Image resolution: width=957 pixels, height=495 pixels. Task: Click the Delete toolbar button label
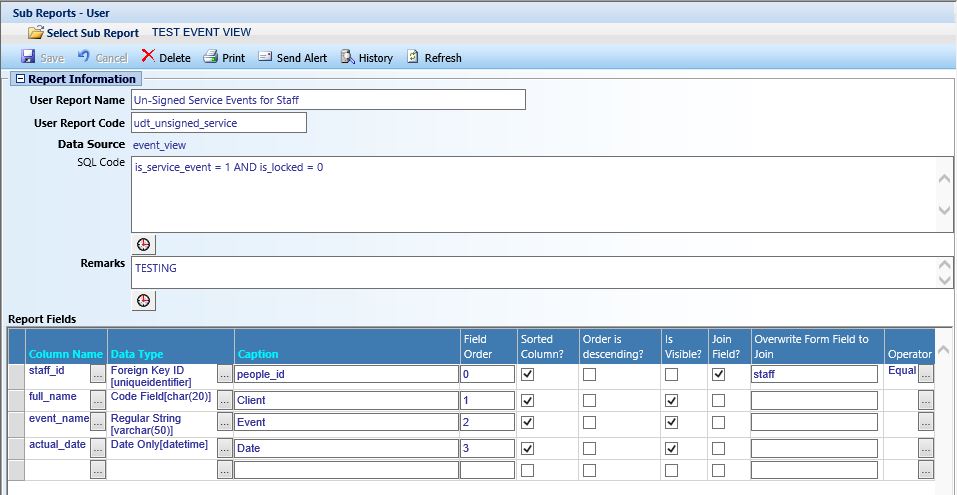[175, 58]
